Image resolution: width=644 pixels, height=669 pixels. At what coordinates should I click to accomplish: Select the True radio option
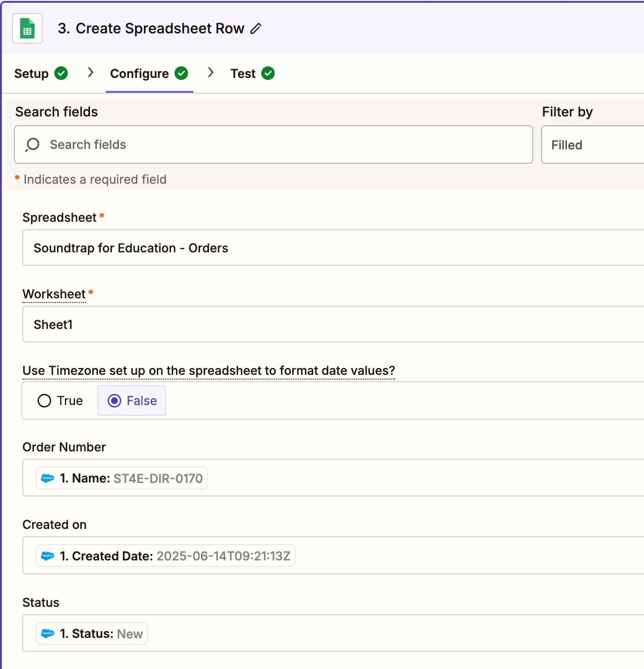point(60,401)
